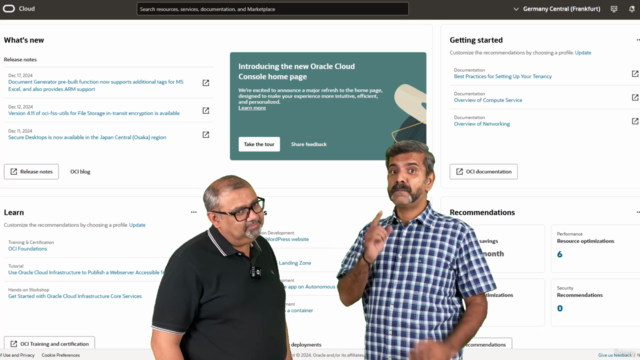Open the Germany Central (Frankfurt) region dropdown
Screen dimensions: 640x360
coord(557,9)
